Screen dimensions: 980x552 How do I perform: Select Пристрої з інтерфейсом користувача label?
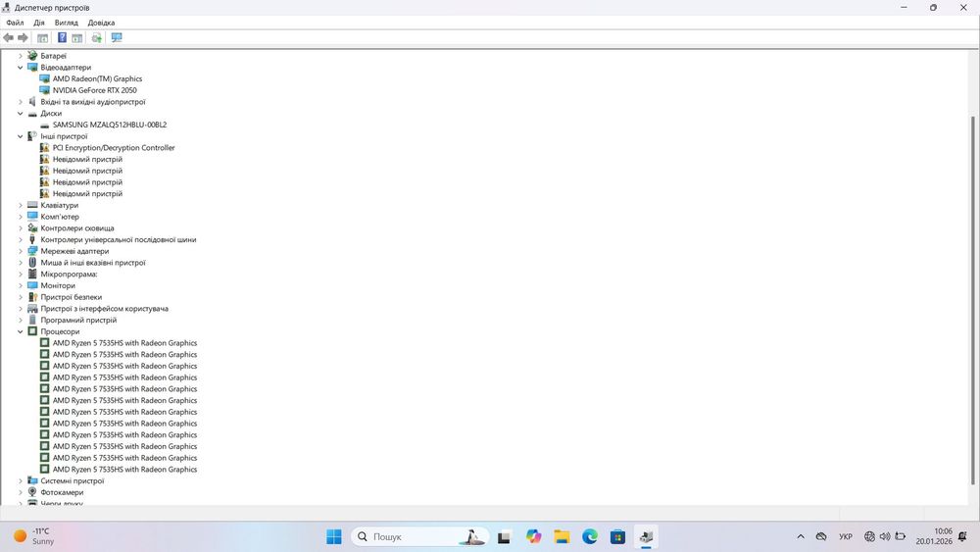[105, 308]
